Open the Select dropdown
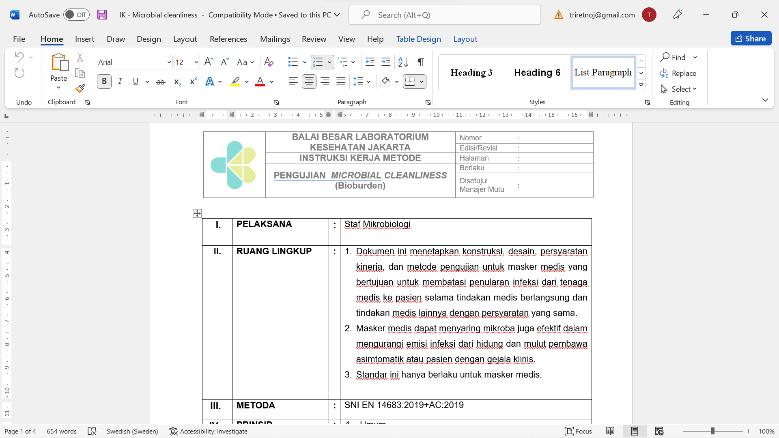 678,89
